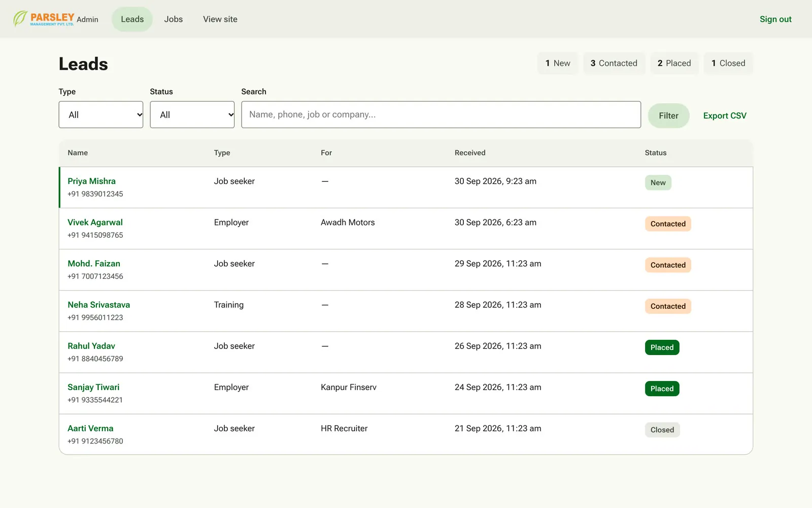This screenshot has width=812, height=508.
Task: Open Neha Srivastava's lead record
Action: pos(98,305)
